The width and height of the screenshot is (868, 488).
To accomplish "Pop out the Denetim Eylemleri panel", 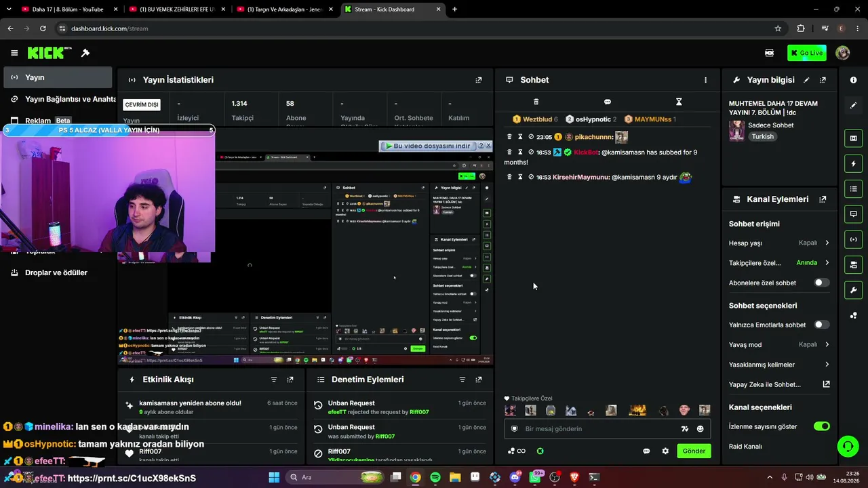I will click(x=479, y=380).
